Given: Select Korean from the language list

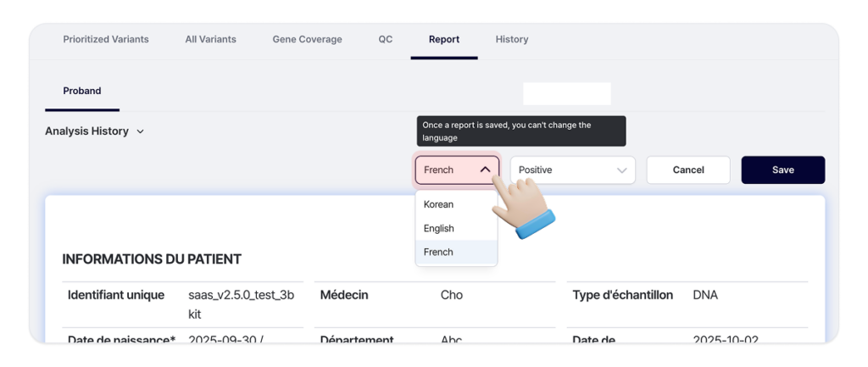Looking at the screenshot, I should pyautogui.click(x=439, y=204).
